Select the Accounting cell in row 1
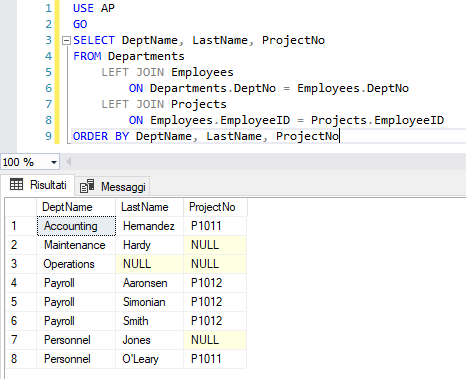The height and width of the screenshot is (379, 466). (76, 226)
